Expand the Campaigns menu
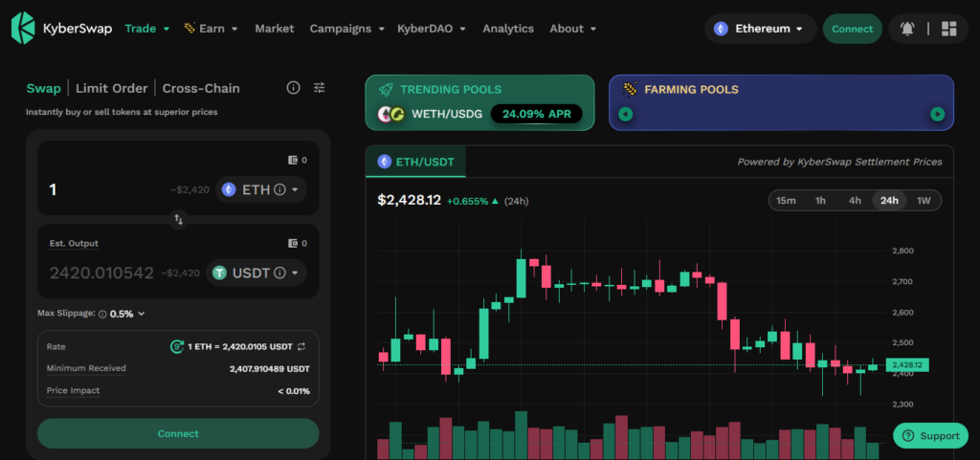 346,29
